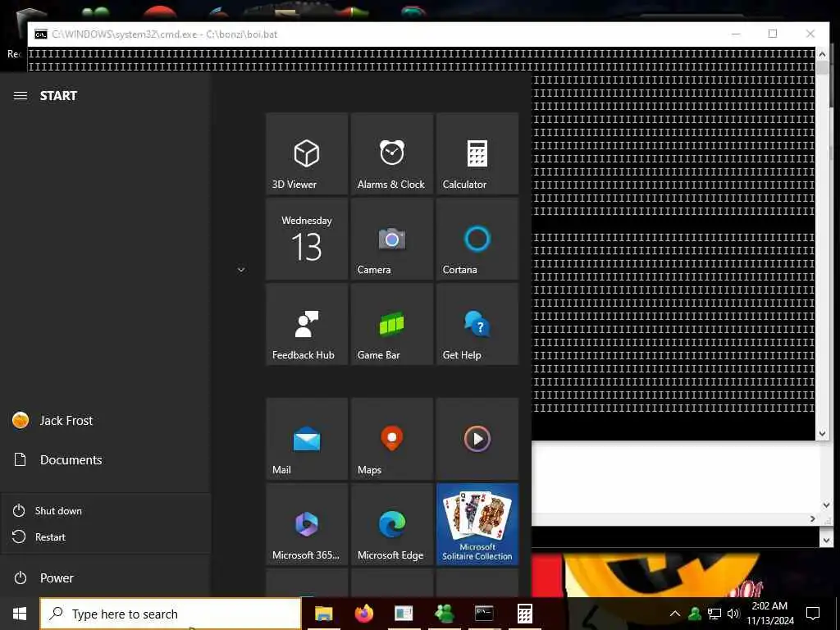Click the white window's right scroll arrow
This screenshot has width=840, height=630.
(813, 519)
